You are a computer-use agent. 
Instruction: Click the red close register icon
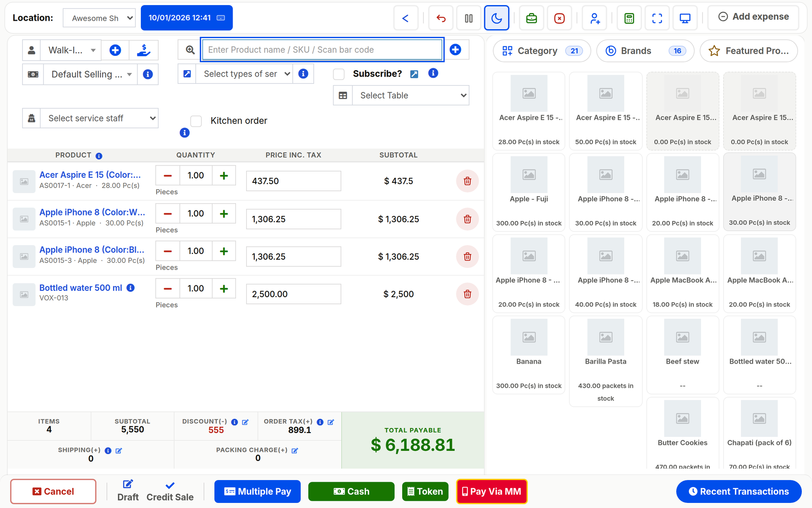[560, 18]
